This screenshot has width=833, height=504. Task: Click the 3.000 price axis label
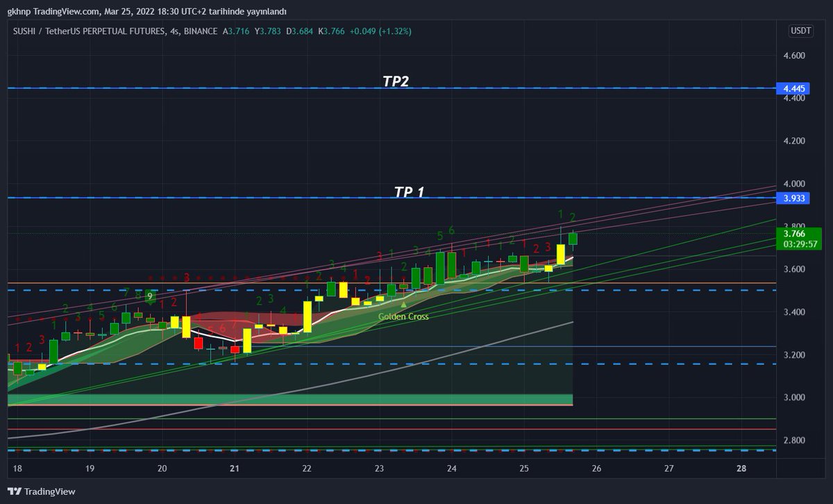pos(793,398)
